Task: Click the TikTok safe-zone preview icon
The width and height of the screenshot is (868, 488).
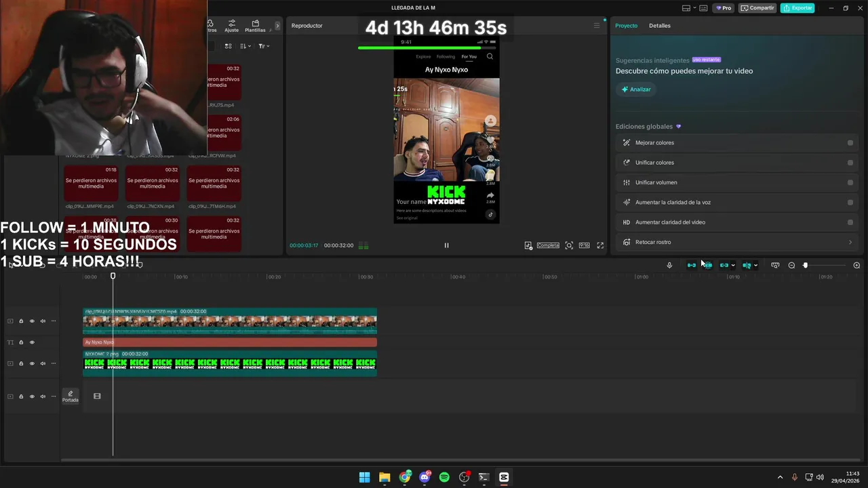Action: point(528,245)
